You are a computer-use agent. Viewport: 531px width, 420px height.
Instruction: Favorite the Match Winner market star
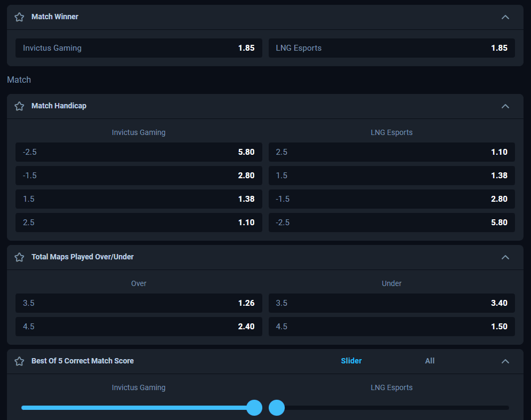tap(19, 17)
